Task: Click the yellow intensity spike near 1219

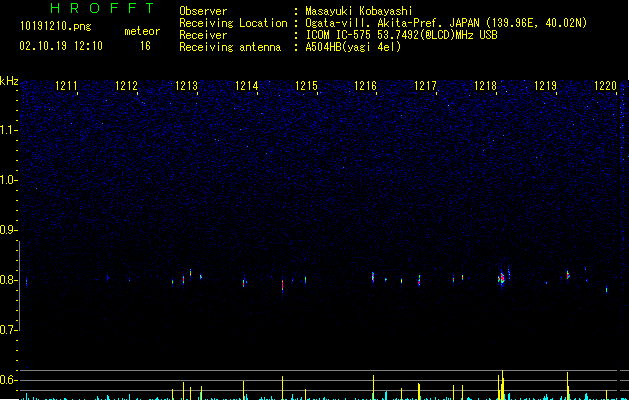Action: 568,386
